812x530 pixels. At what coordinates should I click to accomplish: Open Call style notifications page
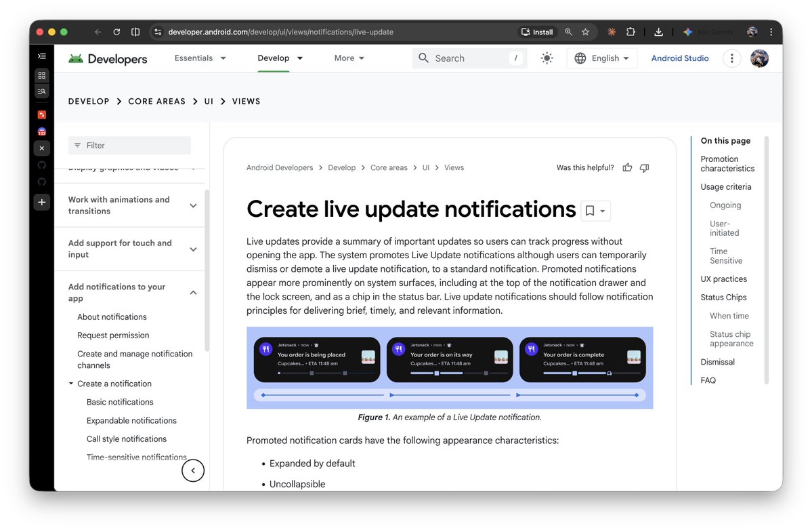pos(127,439)
